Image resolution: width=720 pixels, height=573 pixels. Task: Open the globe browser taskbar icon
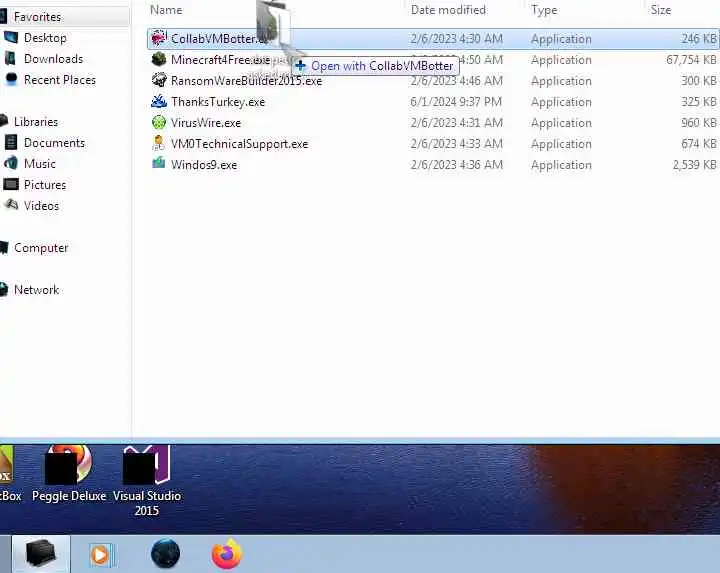pos(165,553)
